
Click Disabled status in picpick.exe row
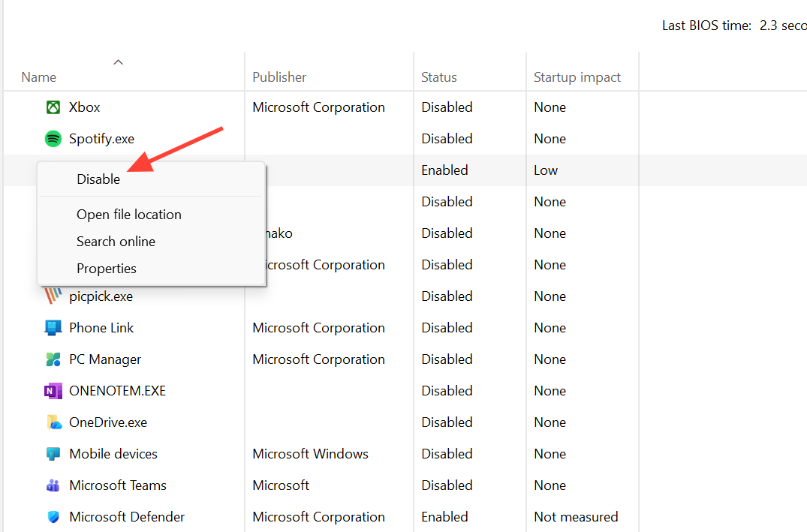(x=447, y=296)
